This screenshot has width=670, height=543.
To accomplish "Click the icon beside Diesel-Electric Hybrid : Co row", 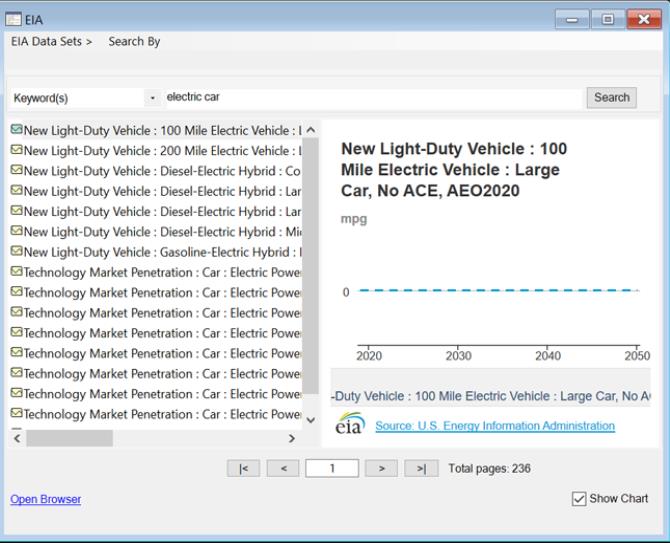I will pyautogui.click(x=16, y=170).
